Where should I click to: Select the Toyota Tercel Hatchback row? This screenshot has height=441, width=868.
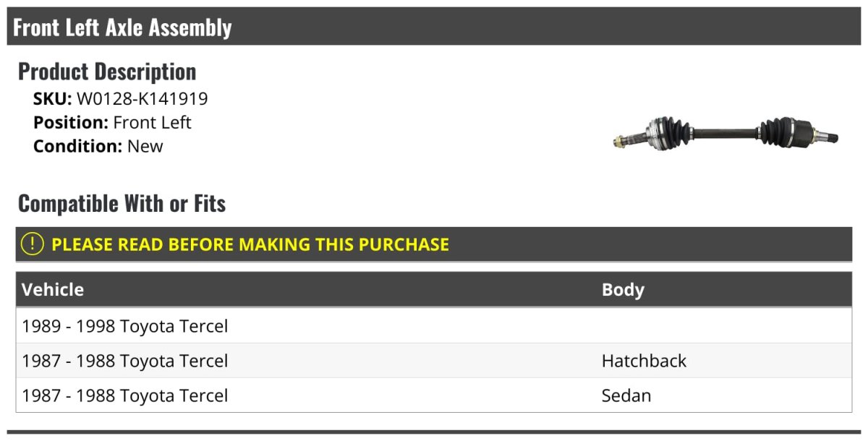pos(125,361)
